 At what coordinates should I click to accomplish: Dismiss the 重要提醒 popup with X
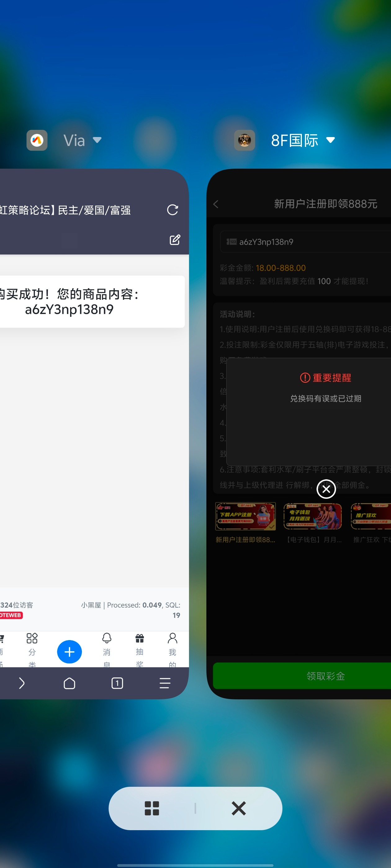(x=326, y=489)
